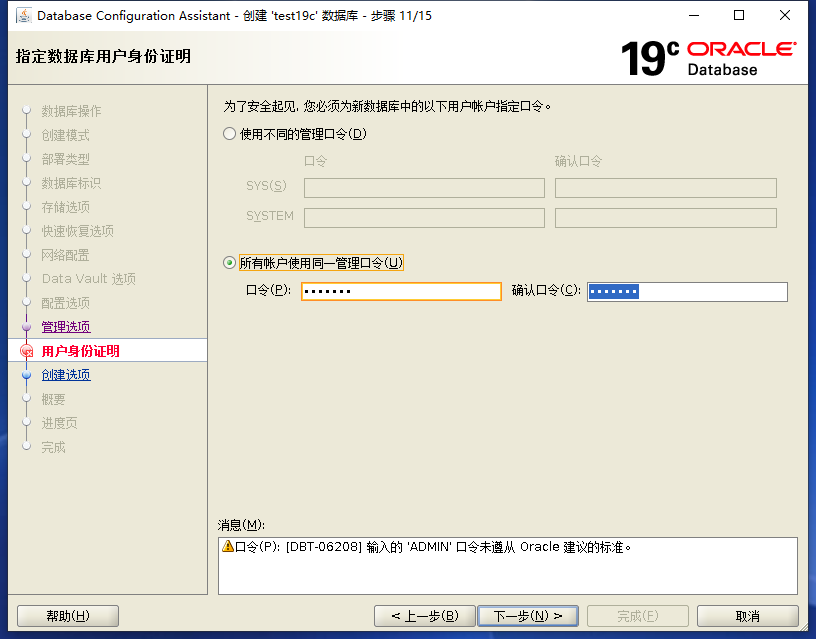The width and height of the screenshot is (816, 639).
Task: Click the 快速恢复选项 step label
Action: 78,231
